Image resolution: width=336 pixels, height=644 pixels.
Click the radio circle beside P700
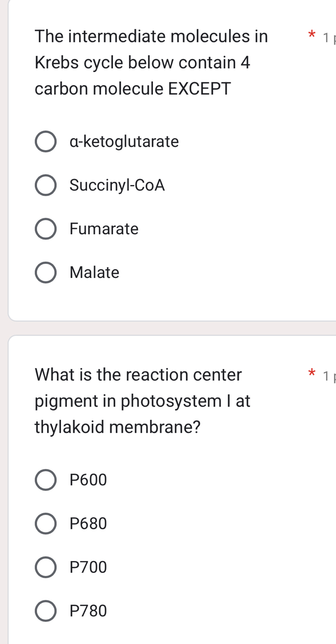(x=45, y=567)
